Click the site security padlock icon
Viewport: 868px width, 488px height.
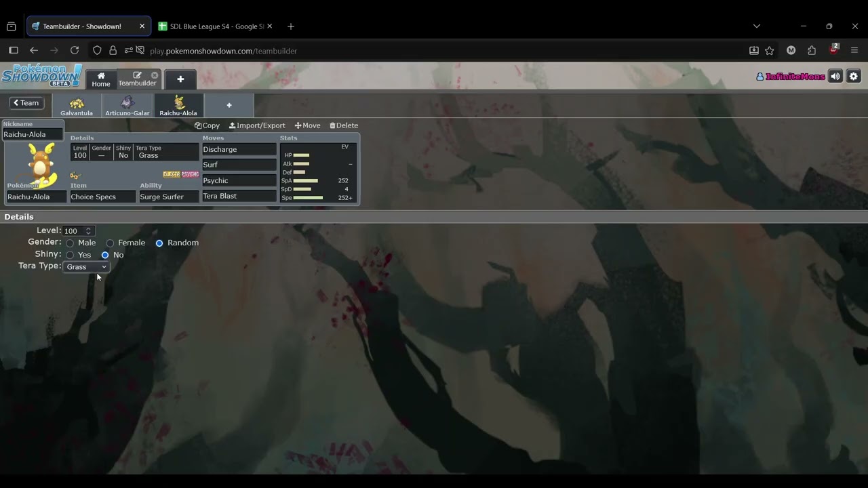click(x=113, y=50)
